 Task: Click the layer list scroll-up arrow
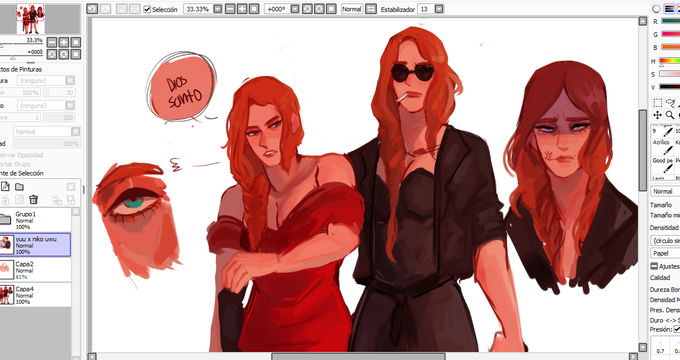pyautogui.click(x=76, y=211)
